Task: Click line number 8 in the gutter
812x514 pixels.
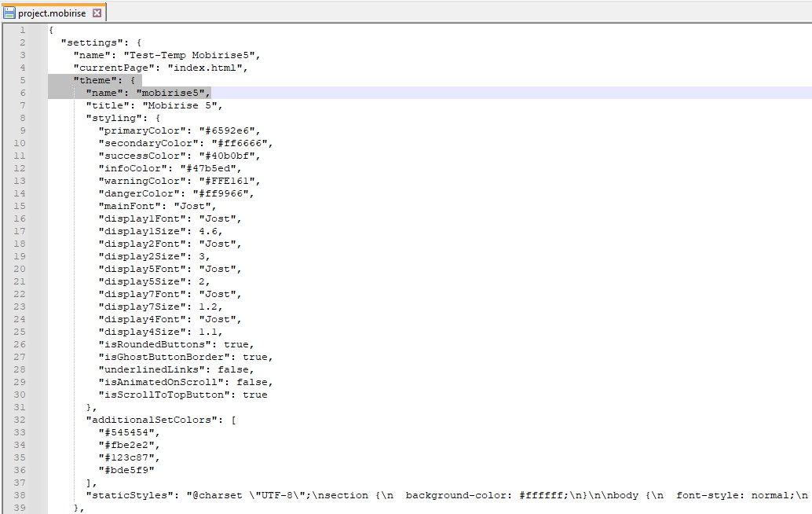Action: 22,118
